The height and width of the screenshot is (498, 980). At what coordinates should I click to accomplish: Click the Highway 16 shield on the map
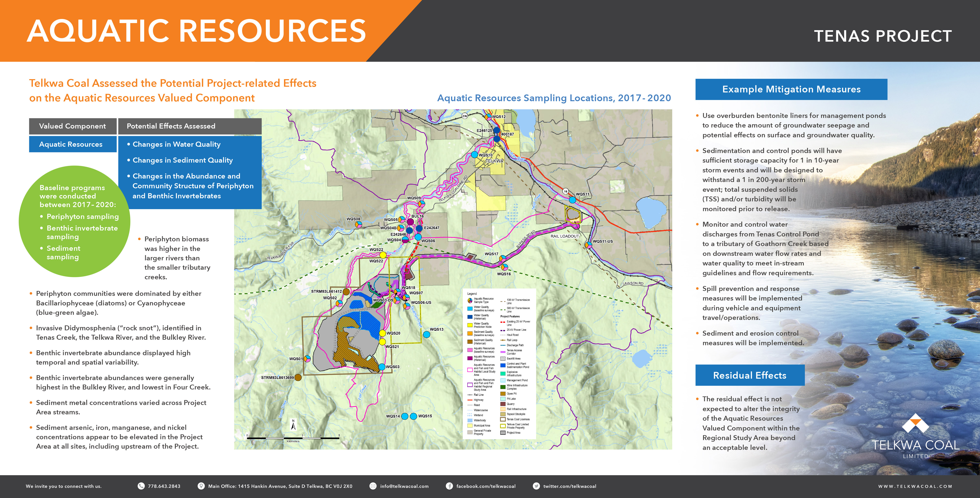(566, 191)
